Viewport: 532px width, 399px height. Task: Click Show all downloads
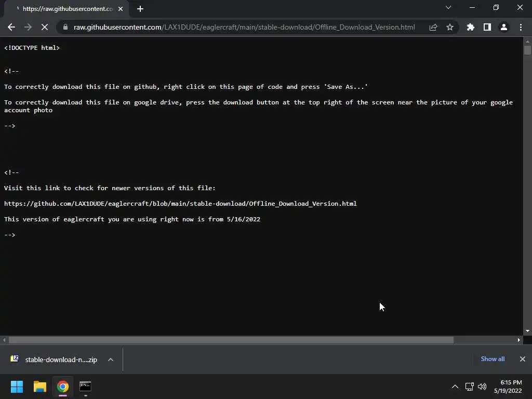tap(493, 359)
